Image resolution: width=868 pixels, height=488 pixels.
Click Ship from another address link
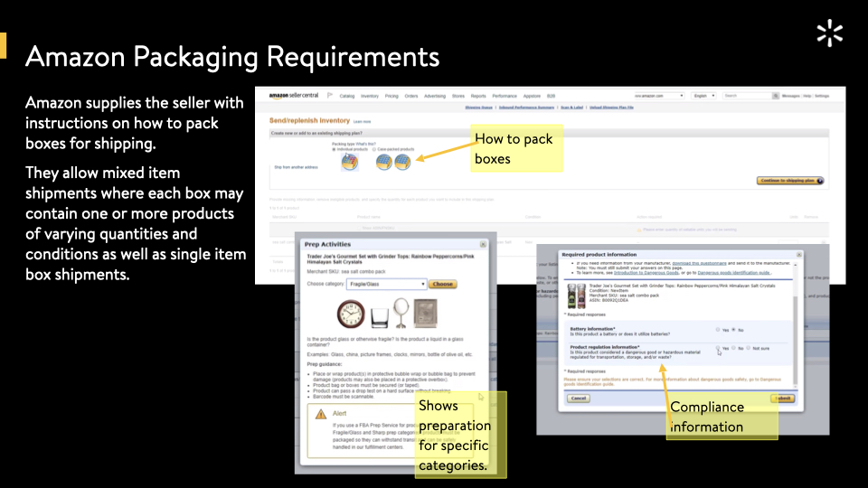coord(297,167)
